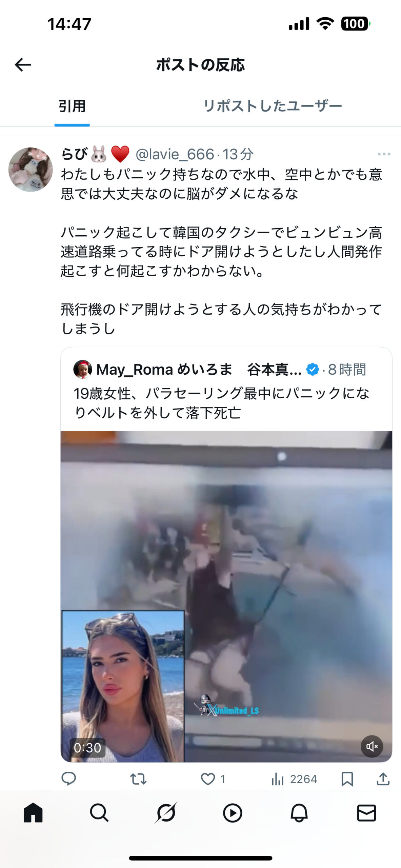Like the post with heart icon
The height and width of the screenshot is (868, 401).
tap(208, 779)
